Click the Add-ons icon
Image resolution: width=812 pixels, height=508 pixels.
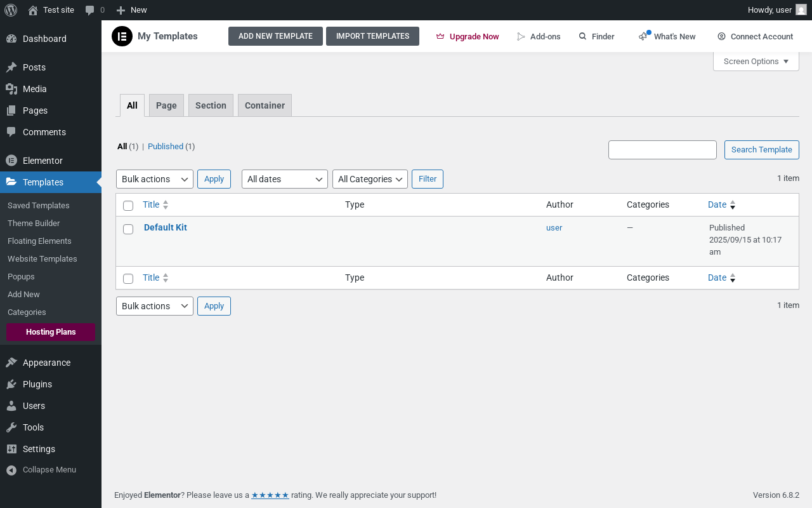tap(521, 37)
